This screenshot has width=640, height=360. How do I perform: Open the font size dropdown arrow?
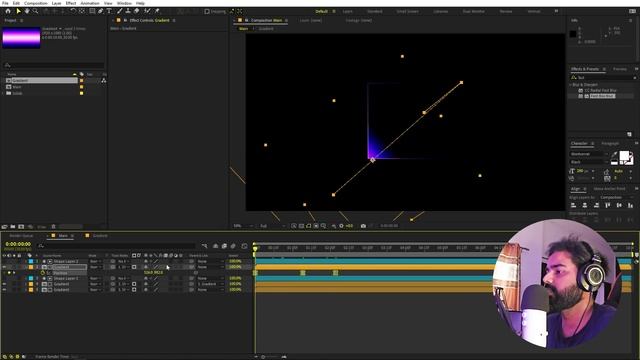[x=593, y=171]
